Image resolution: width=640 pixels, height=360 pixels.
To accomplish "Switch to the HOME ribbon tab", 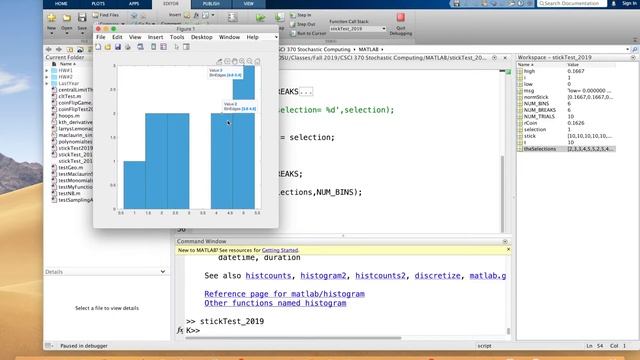I will tap(61, 4).
